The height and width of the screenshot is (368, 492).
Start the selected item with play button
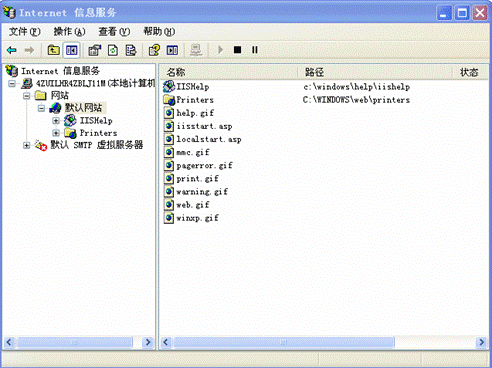pyautogui.click(x=220, y=50)
